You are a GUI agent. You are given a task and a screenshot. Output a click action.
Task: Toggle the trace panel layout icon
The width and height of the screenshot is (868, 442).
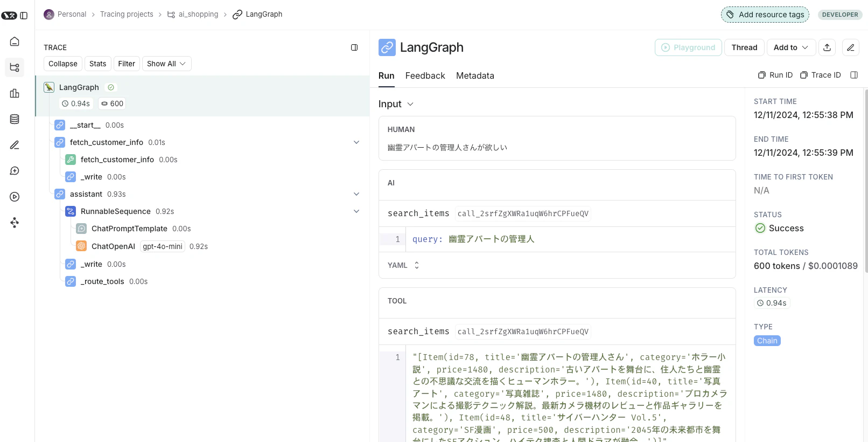(x=354, y=47)
